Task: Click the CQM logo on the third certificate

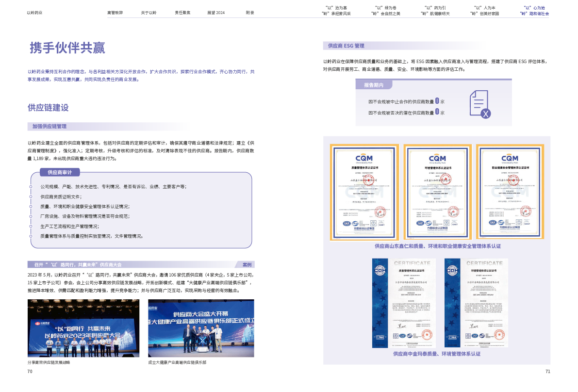Action: [x=510, y=158]
